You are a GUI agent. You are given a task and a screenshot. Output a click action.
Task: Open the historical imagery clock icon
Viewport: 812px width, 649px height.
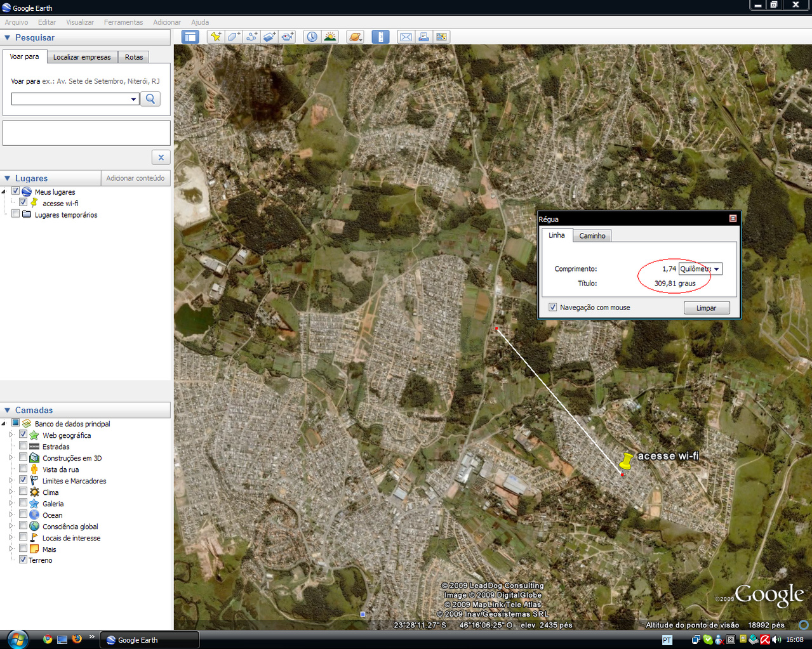(x=312, y=37)
